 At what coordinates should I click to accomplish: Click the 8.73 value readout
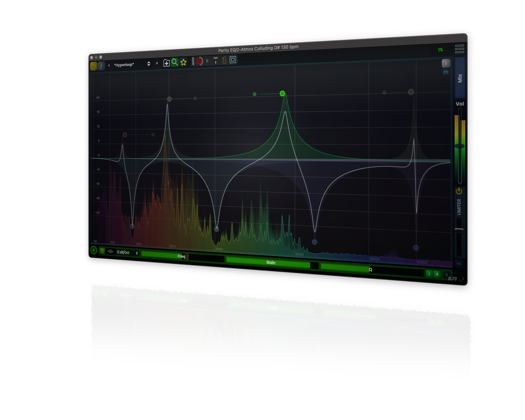coord(452,279)
